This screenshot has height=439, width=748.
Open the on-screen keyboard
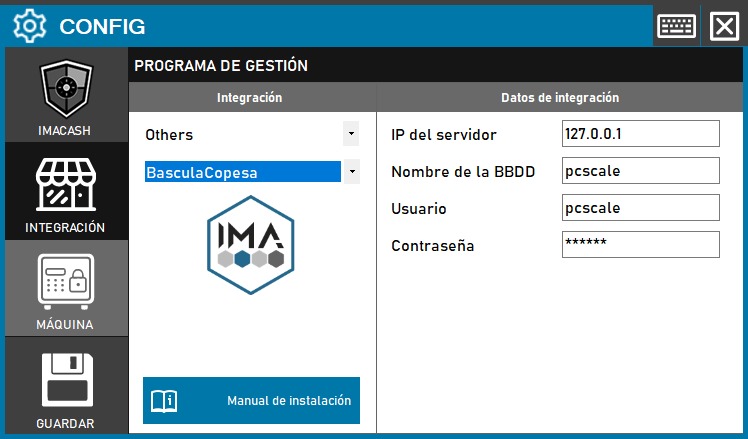click(x=677, y=26)
